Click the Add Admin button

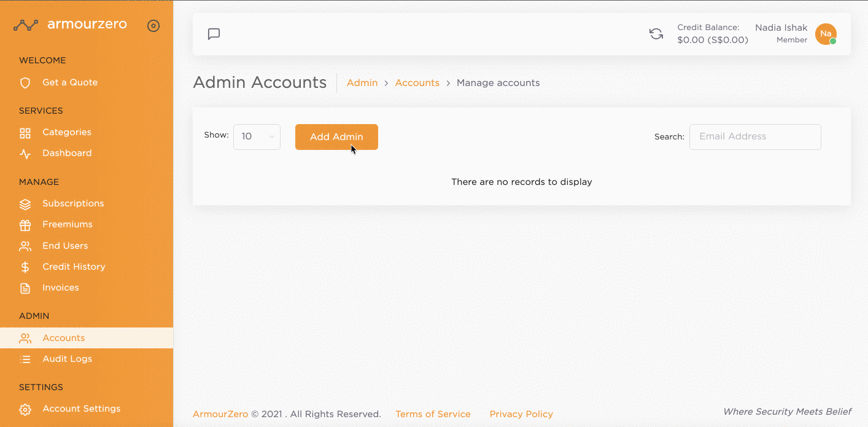336,137
